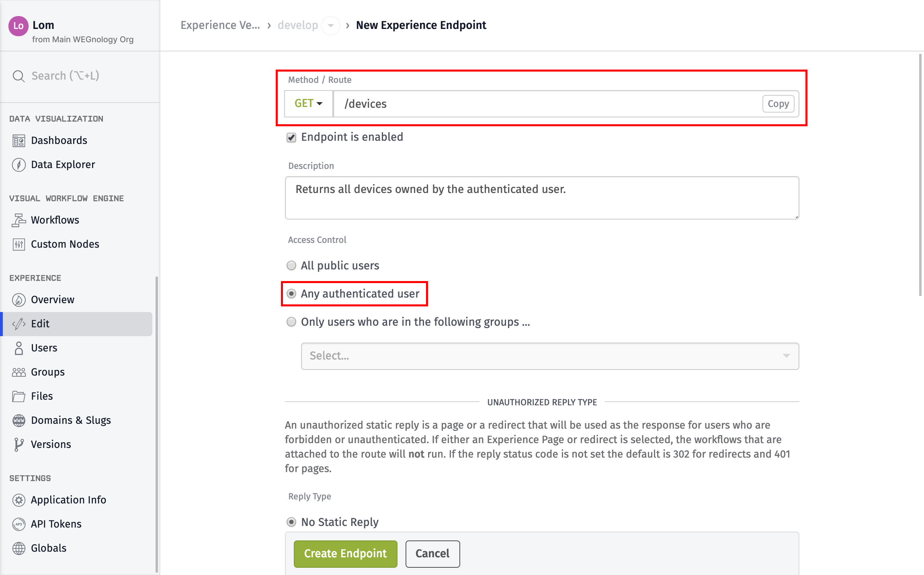Click Create Endpoint button
This screenshot has height=575, width=924.
pos(346,554)
